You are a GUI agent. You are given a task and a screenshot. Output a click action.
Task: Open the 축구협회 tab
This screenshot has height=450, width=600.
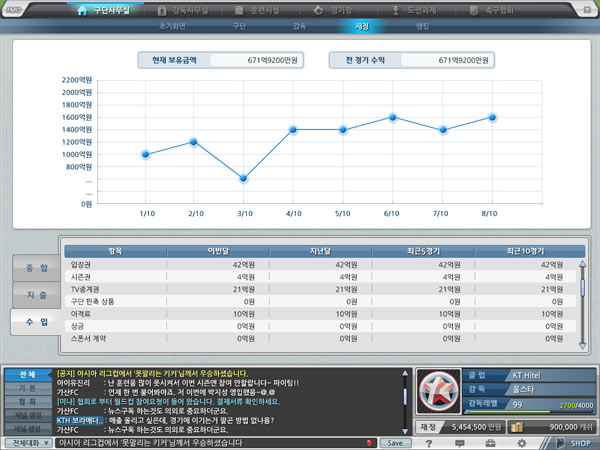pos(491,10)
